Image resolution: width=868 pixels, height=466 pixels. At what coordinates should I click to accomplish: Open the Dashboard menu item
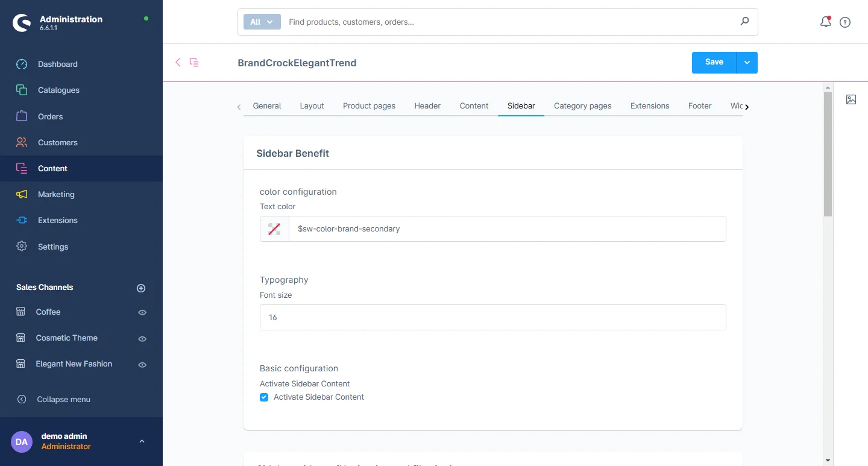pyautogui.click(x=57, y=64)
